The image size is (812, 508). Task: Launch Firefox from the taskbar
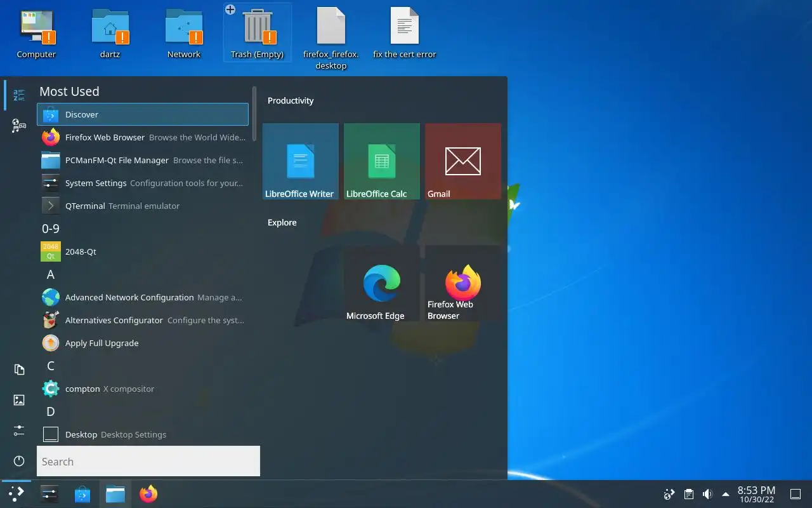pyautogui.click(x=148, y=494)
